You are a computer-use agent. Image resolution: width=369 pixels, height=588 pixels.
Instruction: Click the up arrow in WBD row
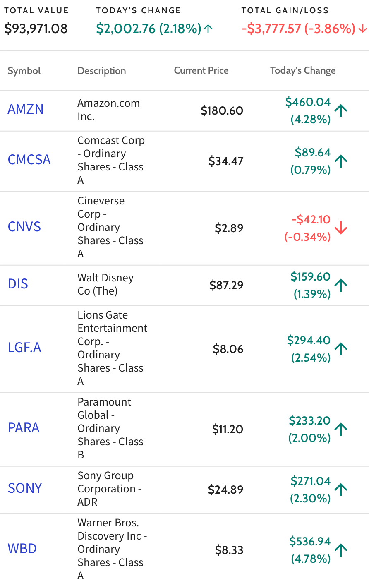[341, 550]
